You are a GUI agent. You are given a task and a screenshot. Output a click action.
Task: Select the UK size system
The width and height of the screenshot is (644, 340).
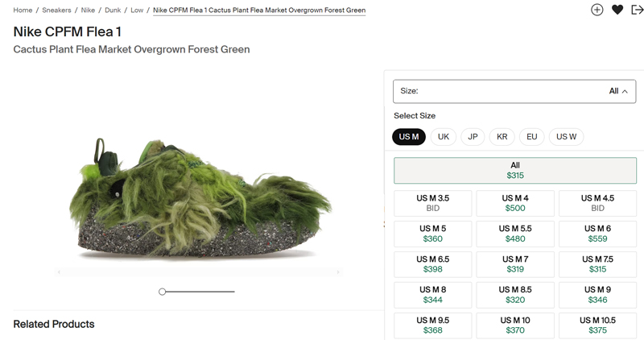point(444,137)
